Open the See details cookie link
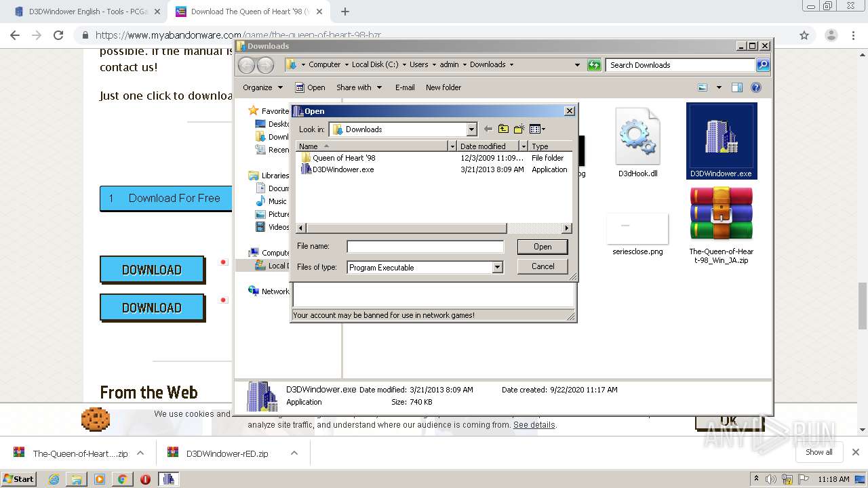Viewport: 868px width, 488px height. [534, 425]
